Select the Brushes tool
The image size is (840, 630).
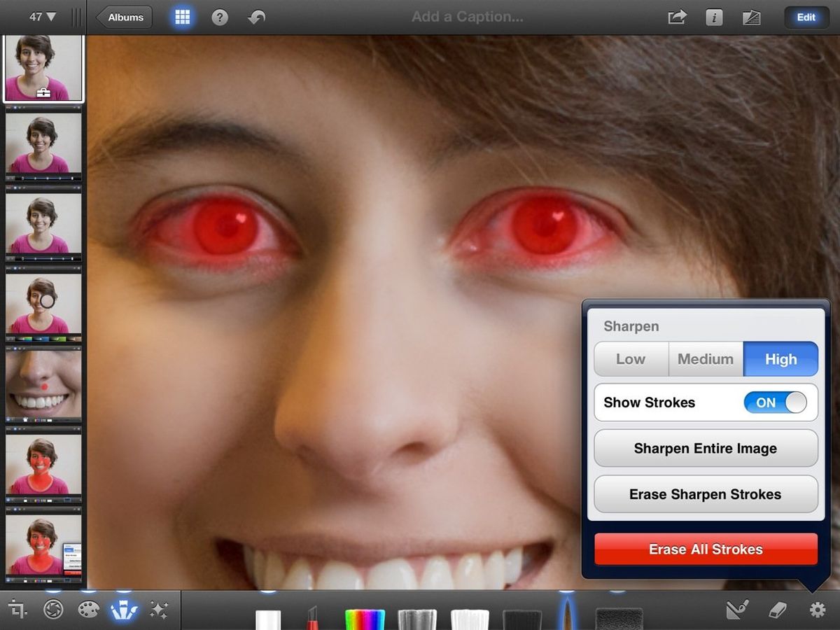(123, 609)
